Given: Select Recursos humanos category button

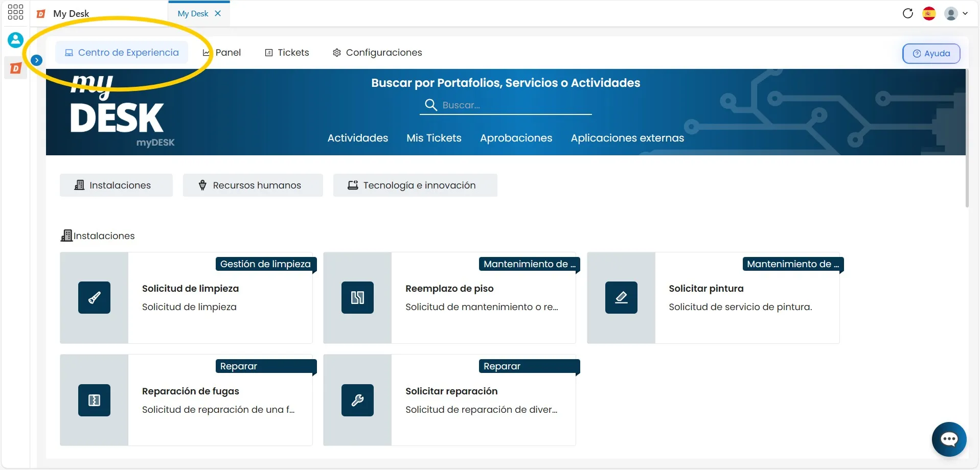Looking at the screenshot, I should (x=253, y=185).
